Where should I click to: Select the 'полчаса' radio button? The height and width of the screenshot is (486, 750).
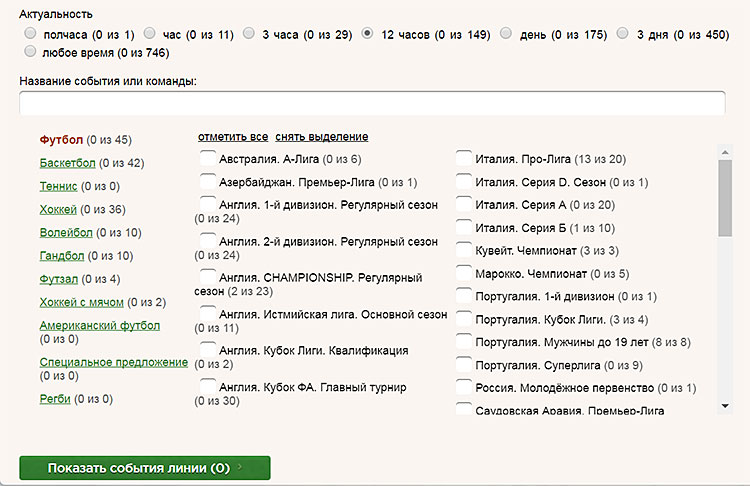(x=30, y=34)
